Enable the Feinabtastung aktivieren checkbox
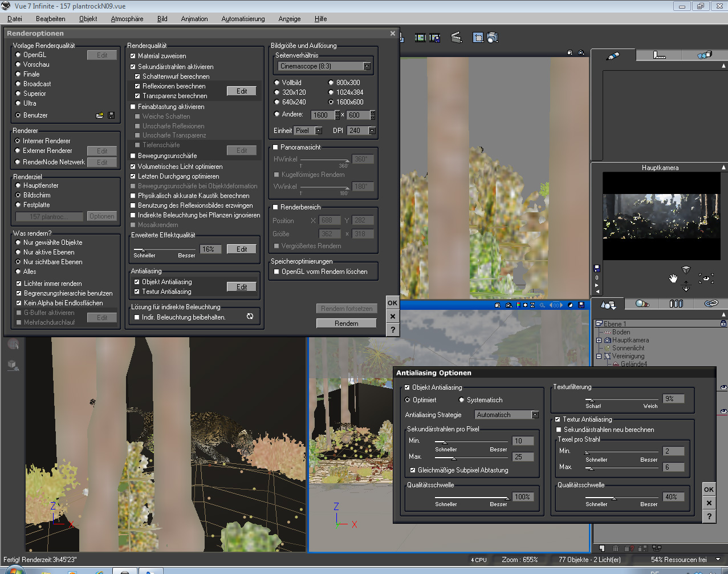The image size is (728, 574). pos(133,107)
